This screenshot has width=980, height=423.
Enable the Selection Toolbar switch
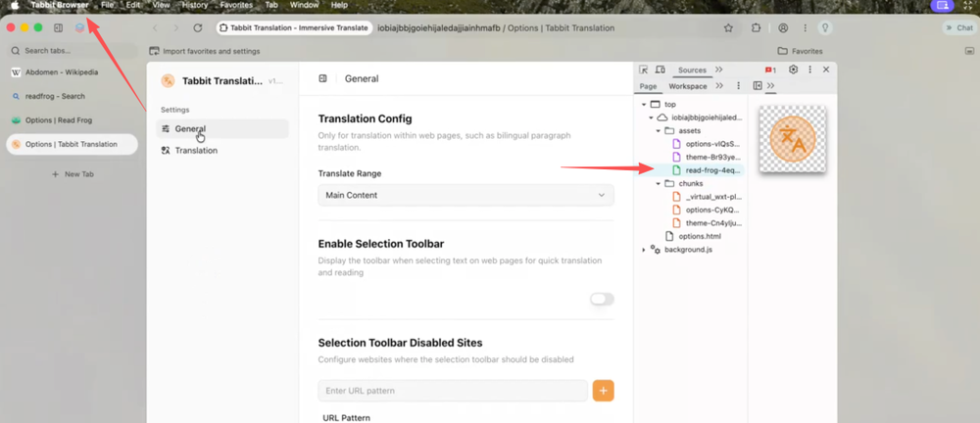click(602, 299)
